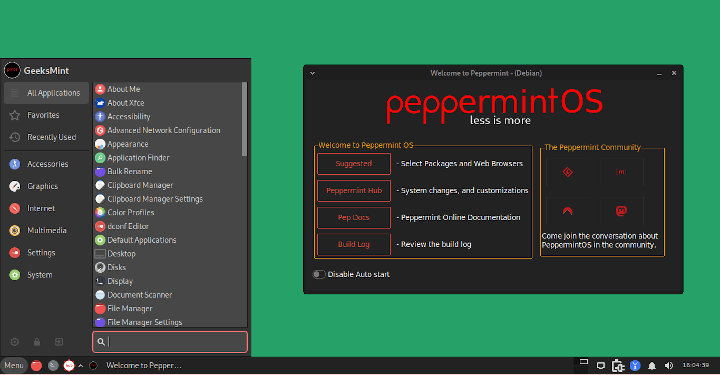Select the Settings category
This screenshot has width=720, height=375.
[46, 253]
